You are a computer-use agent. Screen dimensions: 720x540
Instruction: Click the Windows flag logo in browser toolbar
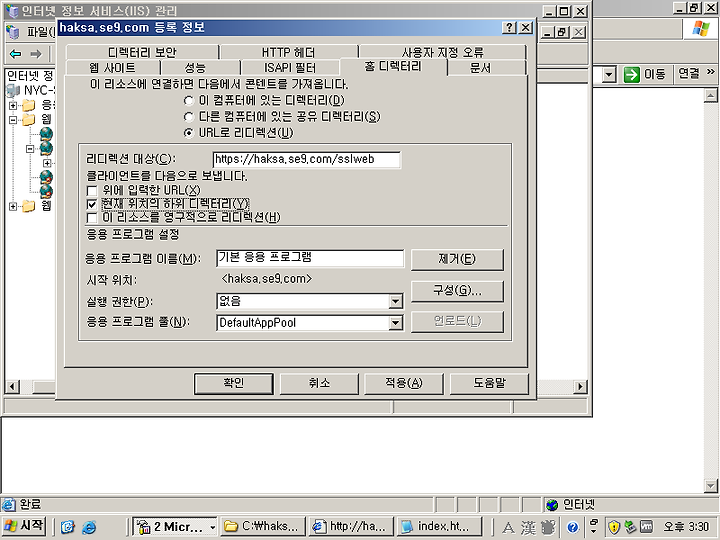point(701,29)
